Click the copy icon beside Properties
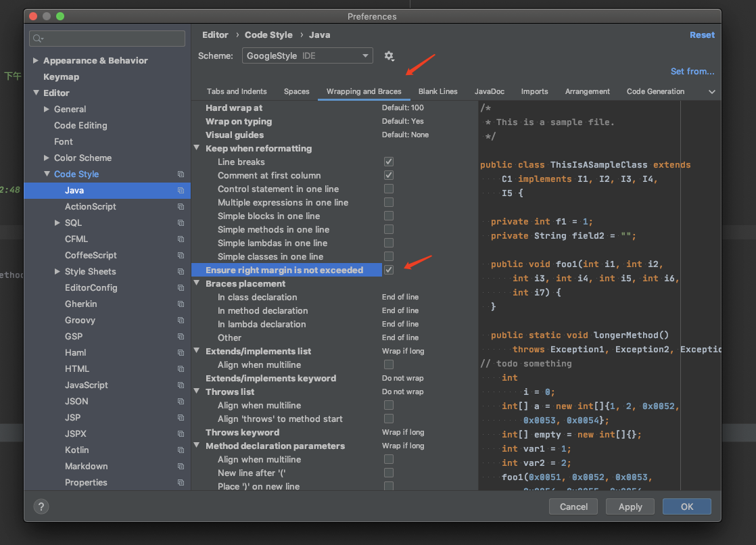 (x=181, y=482)
